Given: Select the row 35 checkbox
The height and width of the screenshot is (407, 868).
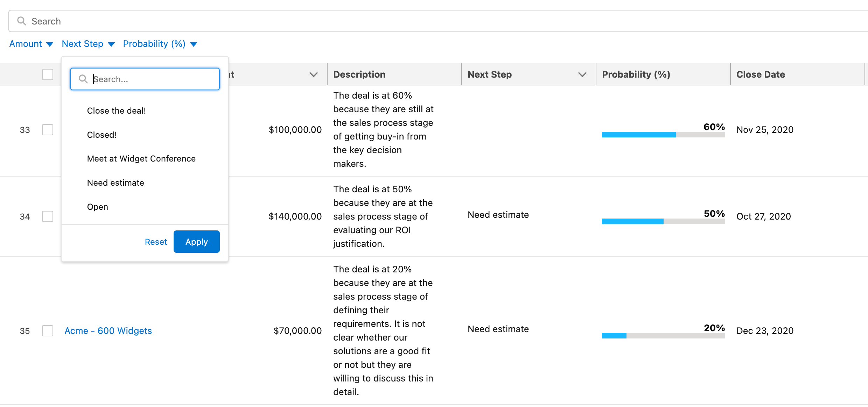Looking at the screenshot, I should 48,331.
